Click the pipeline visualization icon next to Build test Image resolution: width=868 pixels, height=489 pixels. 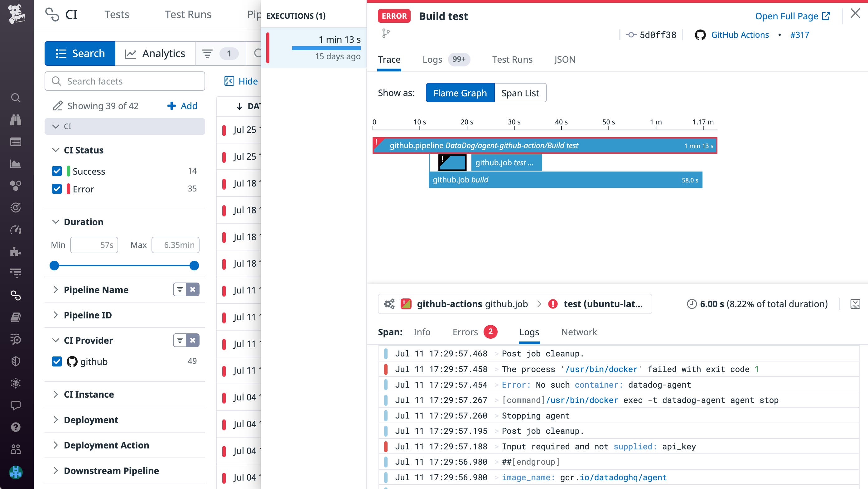pos(386,33)
